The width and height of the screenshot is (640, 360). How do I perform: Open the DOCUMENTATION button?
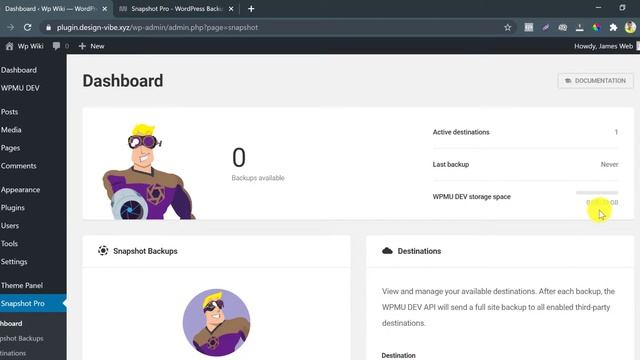point(596,81)
